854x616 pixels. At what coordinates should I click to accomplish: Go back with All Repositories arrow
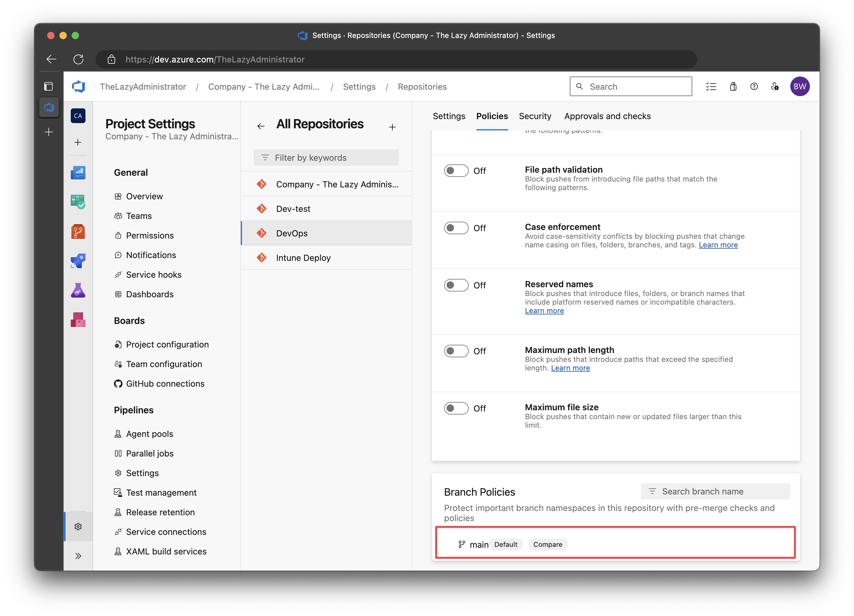coord(261,126)
